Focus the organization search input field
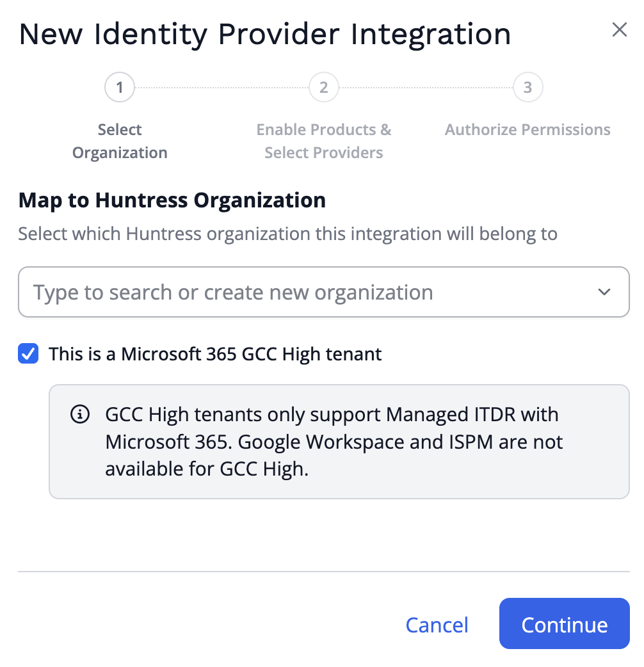Viewport: 644px width, 667px height. point(324,292)
